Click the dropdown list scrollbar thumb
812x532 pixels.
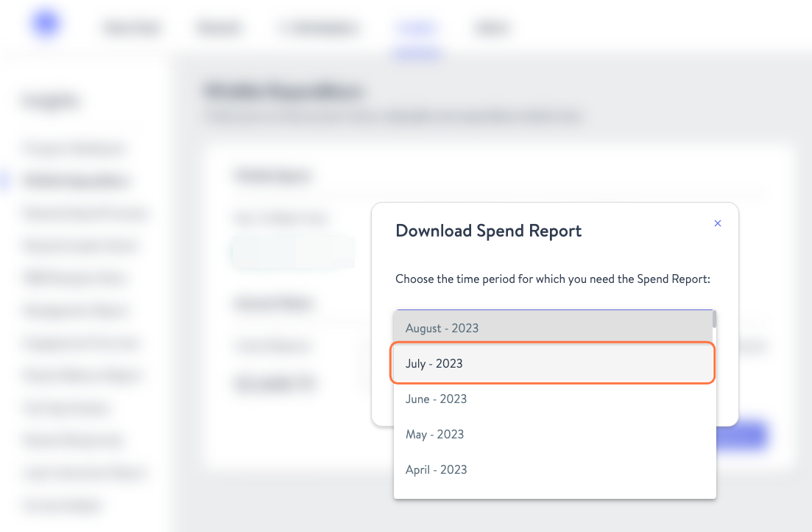click(x=714, y=319)
